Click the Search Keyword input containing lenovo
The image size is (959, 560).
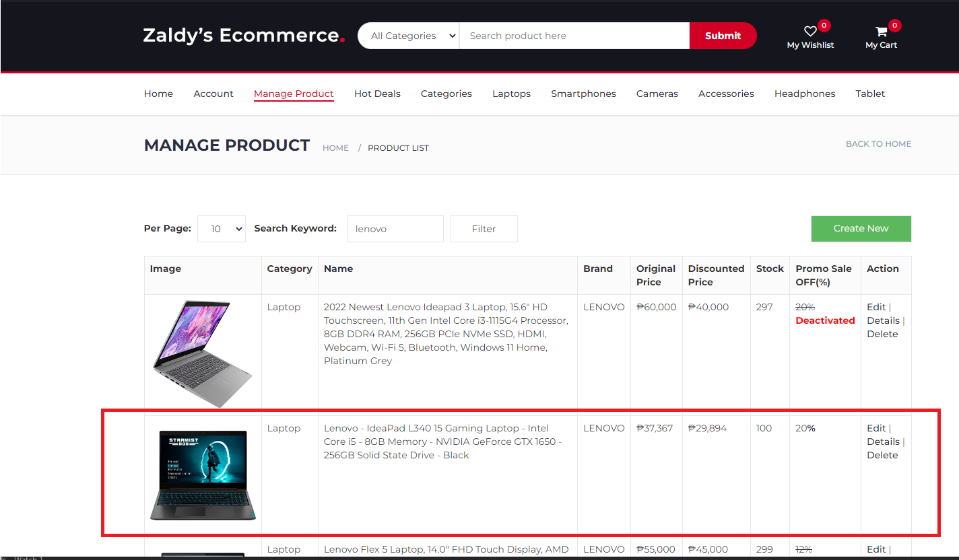coord(395,228)
